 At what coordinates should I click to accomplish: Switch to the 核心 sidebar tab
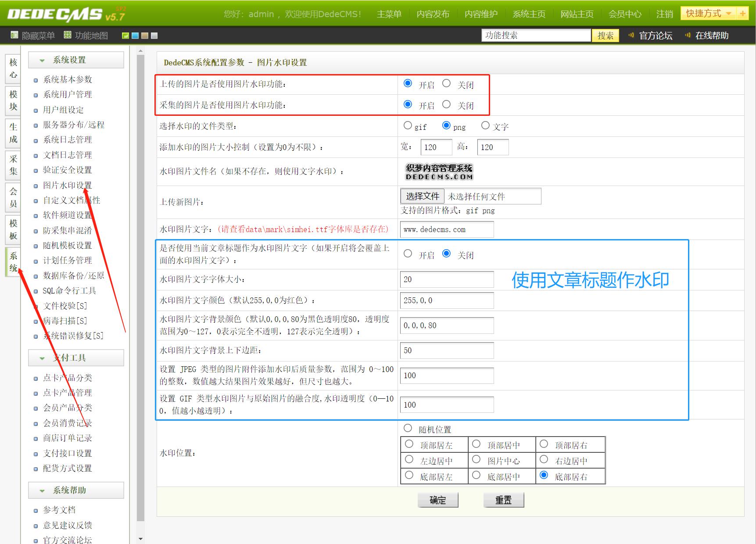tap(13, 68)
